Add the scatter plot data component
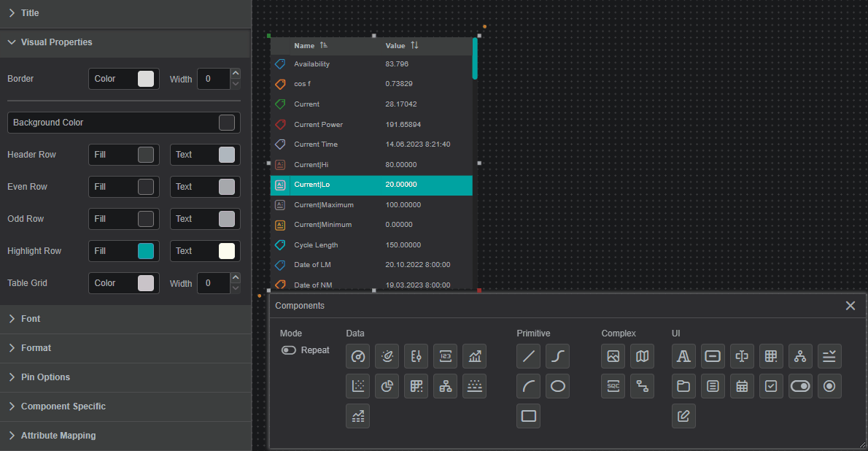868x451 pixels. coord(357,386)
